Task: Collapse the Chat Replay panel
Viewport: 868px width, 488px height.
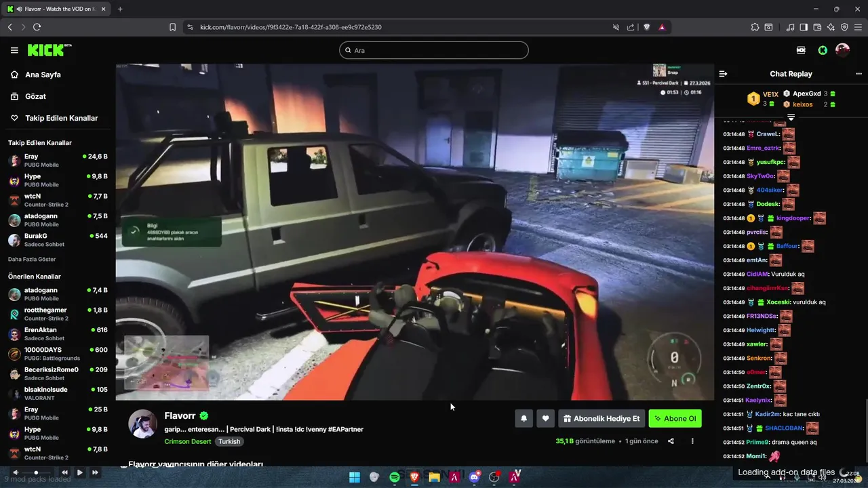Action: click(x=723, y=74)
